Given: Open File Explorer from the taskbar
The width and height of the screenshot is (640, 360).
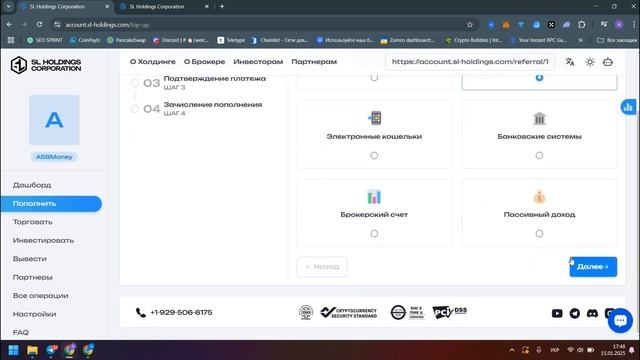Looking at the screenshot, I should [x=32, y=350].
